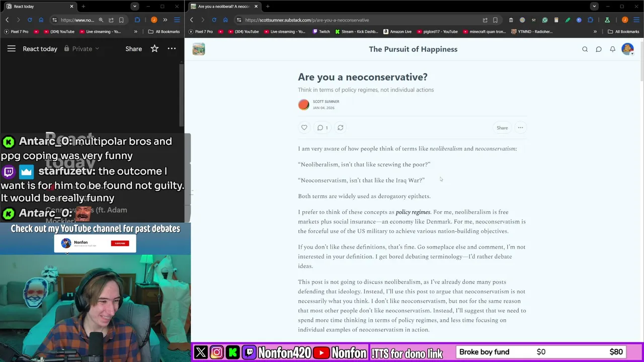The width and height of the screenshot is (644, 362).
Task: Go home in Substack browser window
Action: tap(225, 20)
